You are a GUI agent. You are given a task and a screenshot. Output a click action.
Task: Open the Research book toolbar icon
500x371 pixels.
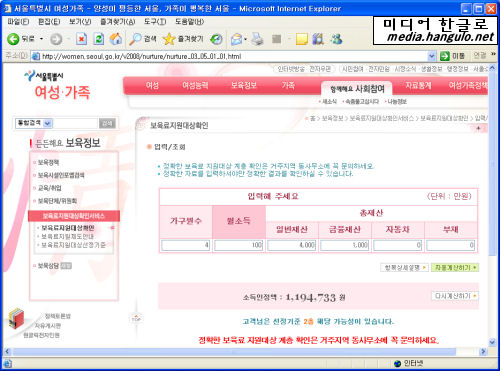click(x=318, y=39)
